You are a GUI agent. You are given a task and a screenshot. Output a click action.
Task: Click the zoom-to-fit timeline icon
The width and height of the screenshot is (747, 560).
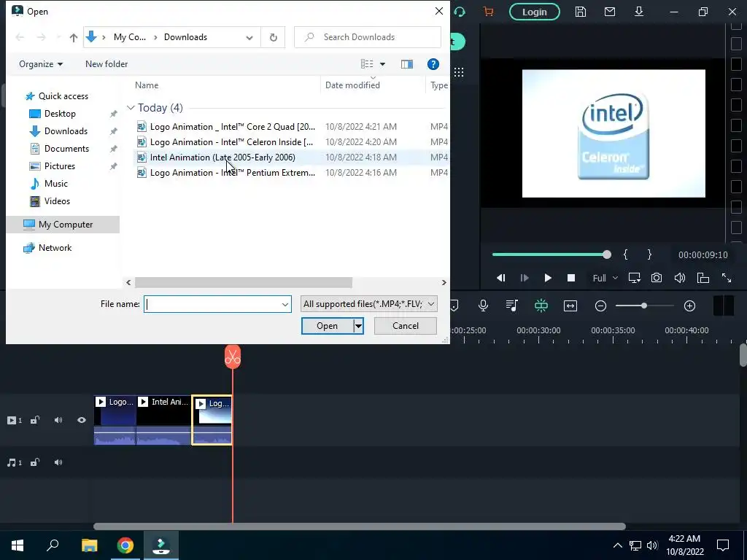(570, 306)
